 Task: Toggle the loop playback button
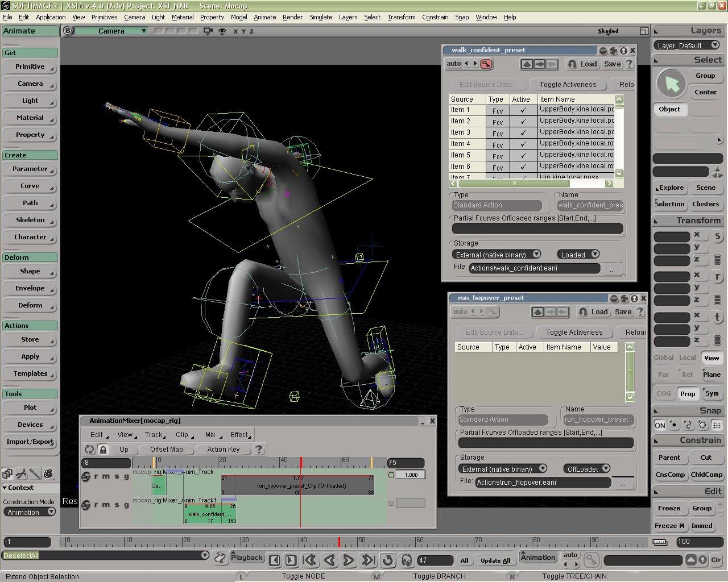pos(387,560)
